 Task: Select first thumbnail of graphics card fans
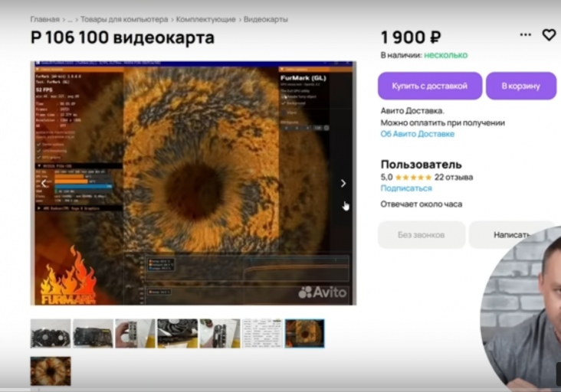click(x=51, y=333)
